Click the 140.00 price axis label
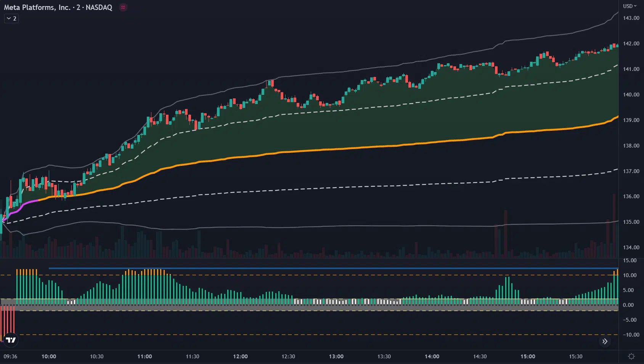Viewport: 644px width, 364px height. point(631,95)
